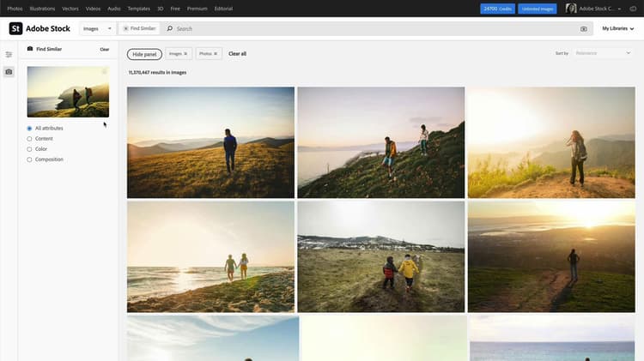The image size is (644, 361).
Task: Remove the reference thumbnail image
Action: click(104, 71)
